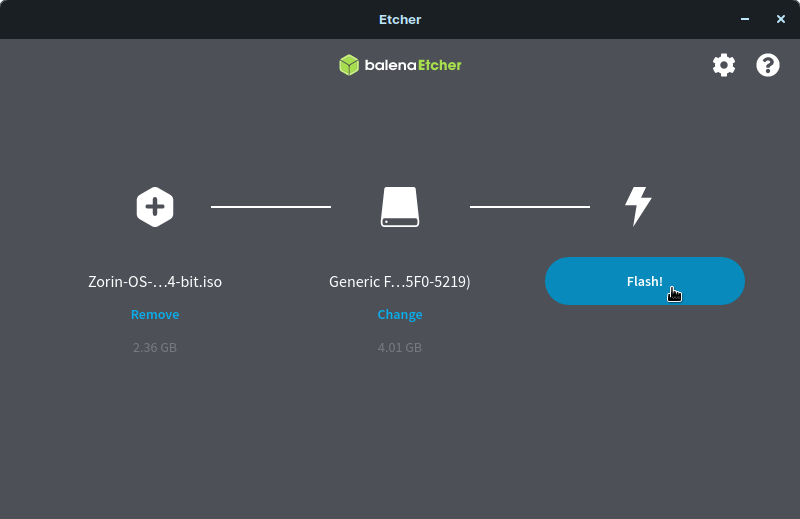Viewport: 800px width, 519px height.
Task: Click the Zorin-OS iso file name
Action: 155,282
